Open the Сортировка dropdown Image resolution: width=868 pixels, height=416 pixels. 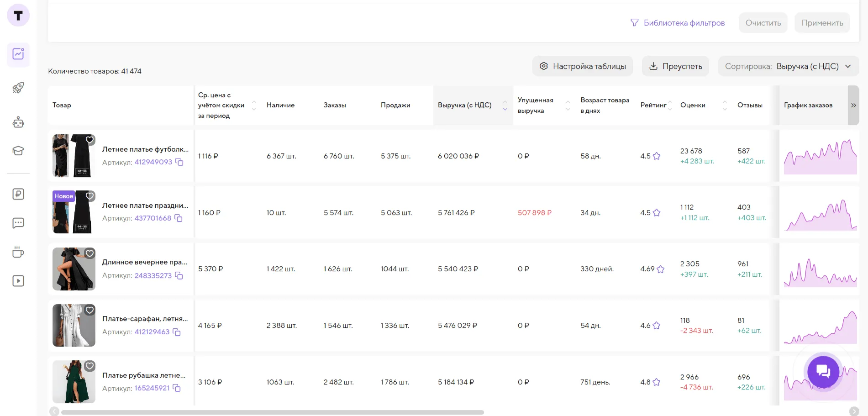[x=788, y=66]
